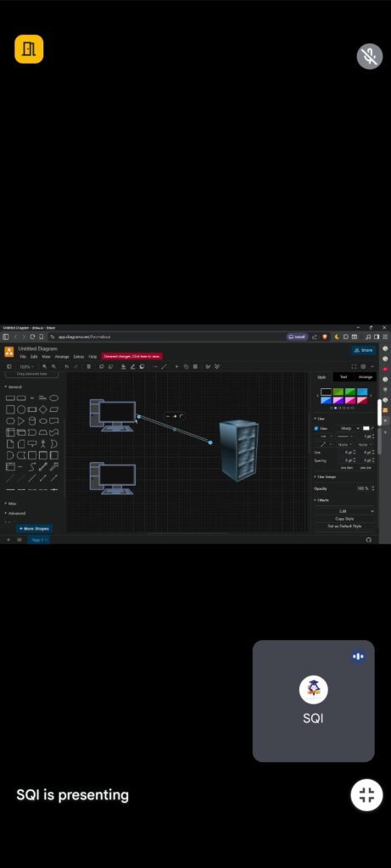Open the Extras menu
Screen dimensions: 391x868
pos(79,357)
